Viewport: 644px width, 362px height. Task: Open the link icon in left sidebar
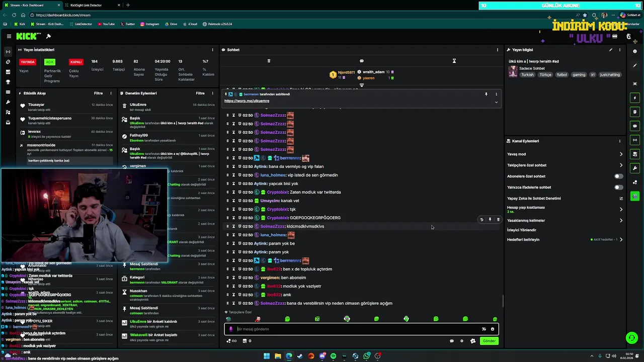pos(8,62)
